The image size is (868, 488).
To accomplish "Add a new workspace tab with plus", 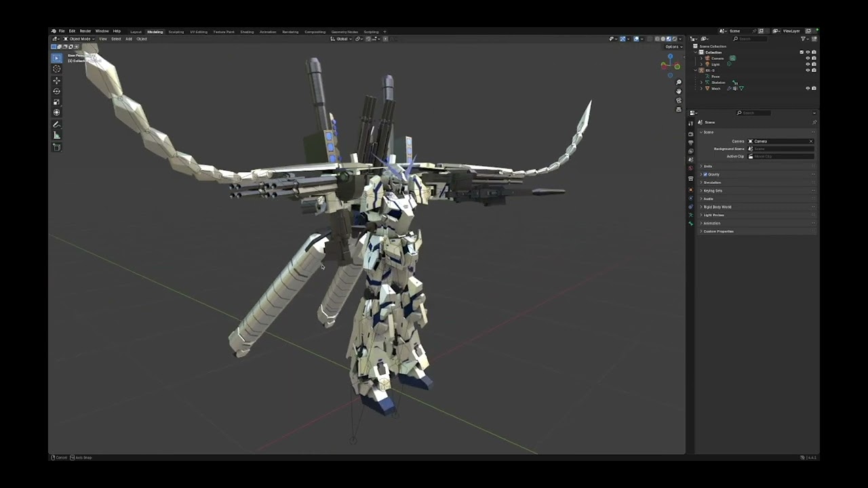I will coord(384,32).
